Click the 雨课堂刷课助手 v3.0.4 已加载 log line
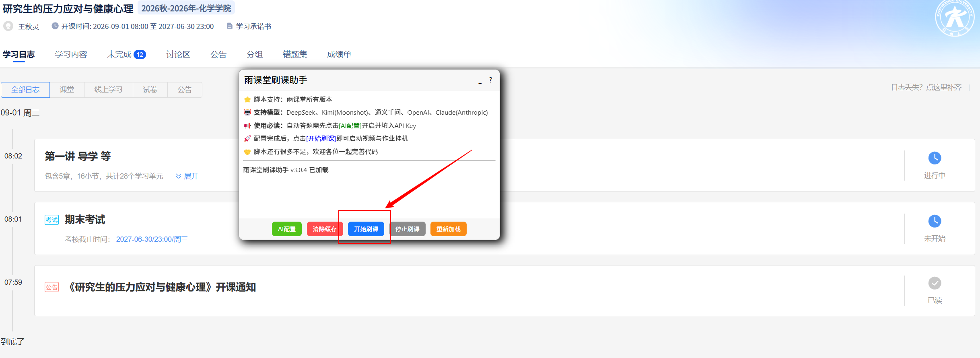 [x=286, y=170]
